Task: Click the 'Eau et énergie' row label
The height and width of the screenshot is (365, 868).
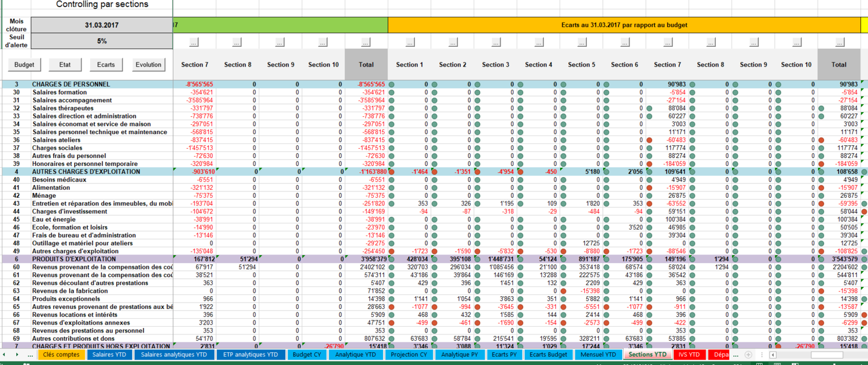Action: [x=54, y=219]
